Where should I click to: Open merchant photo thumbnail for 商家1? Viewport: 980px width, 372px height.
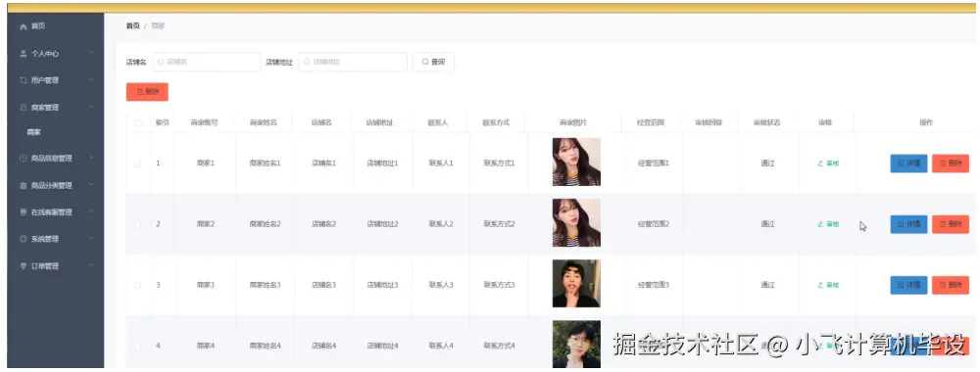pos(576,163)
